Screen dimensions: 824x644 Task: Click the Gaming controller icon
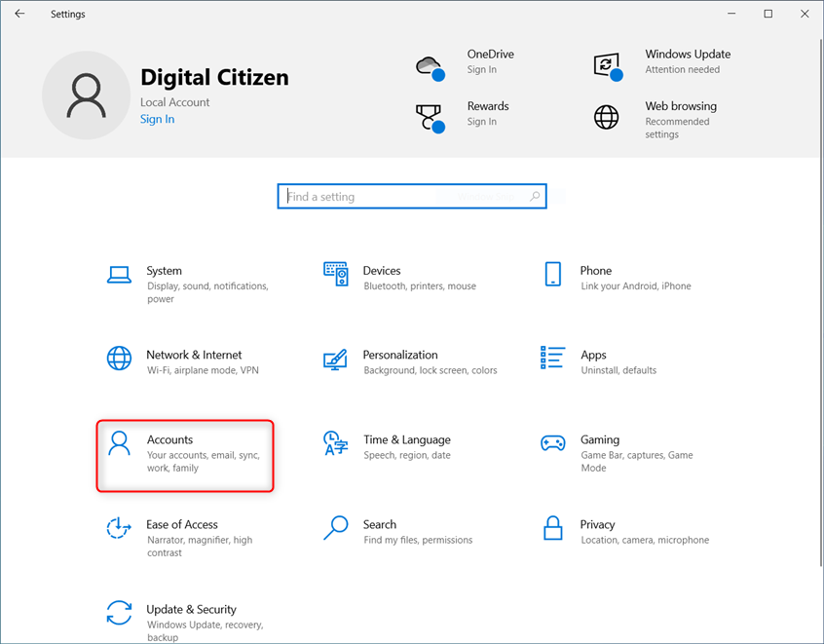553,443
